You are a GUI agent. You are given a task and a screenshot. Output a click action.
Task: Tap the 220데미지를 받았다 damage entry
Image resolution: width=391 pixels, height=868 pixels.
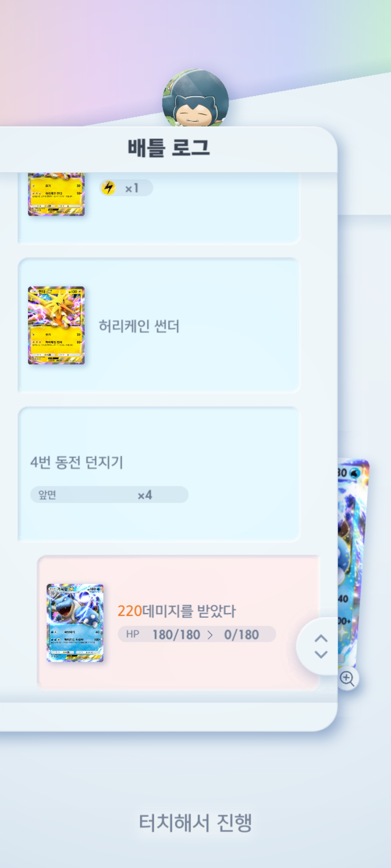click(x=179, y=623)
